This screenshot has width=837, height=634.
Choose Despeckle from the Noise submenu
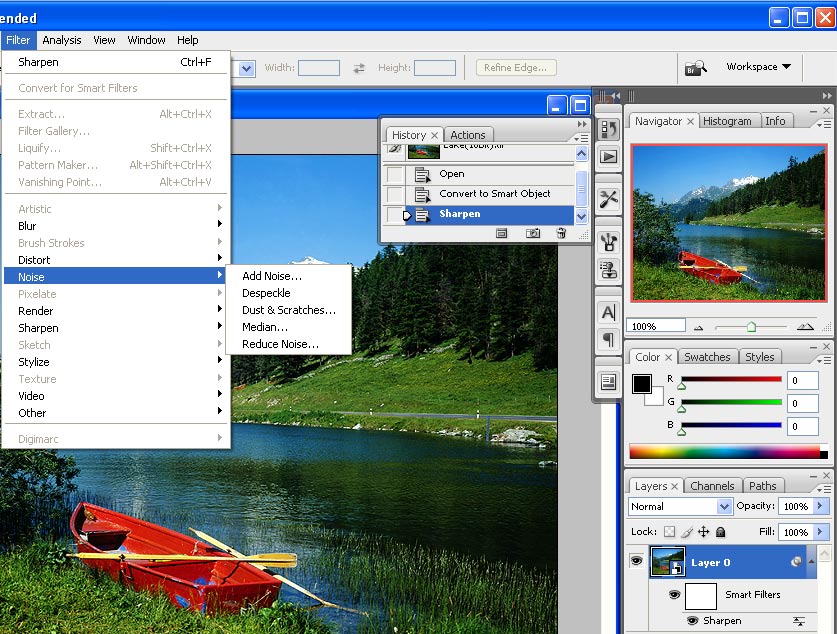(288, 293)
